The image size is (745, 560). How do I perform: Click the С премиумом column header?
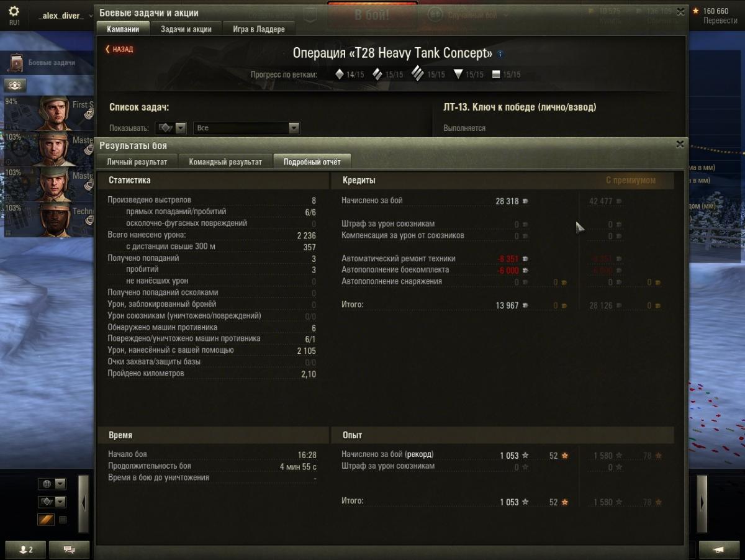pyautogui.click(x=630, y=180)
